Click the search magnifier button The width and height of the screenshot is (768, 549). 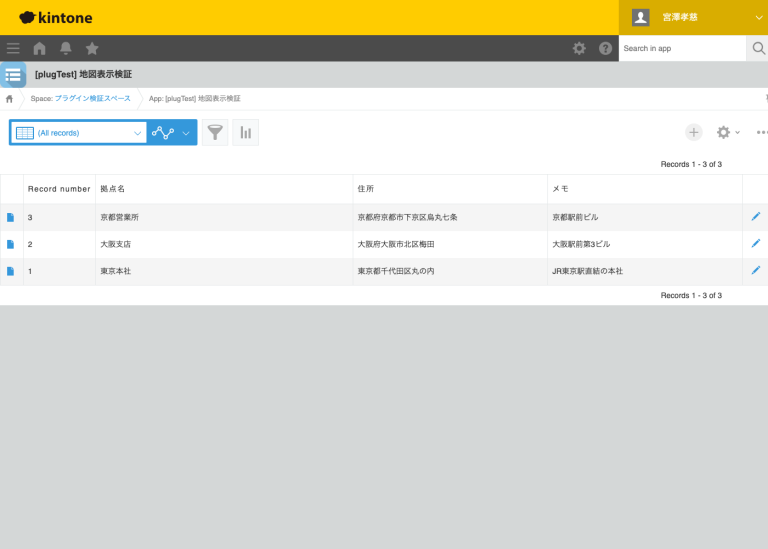tap(757, 48)
